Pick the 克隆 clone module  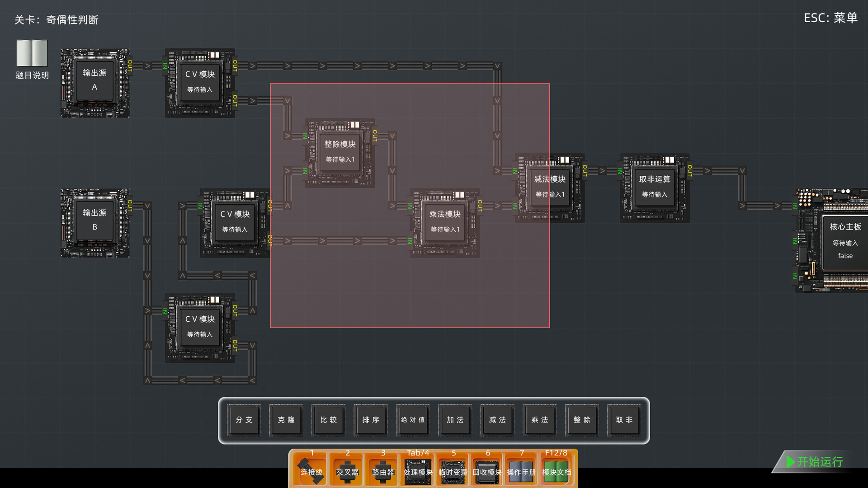click(x=286, y=420)
